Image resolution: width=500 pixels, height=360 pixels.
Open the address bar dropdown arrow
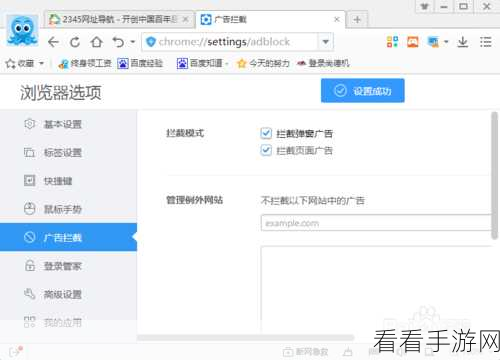point(326,42)
